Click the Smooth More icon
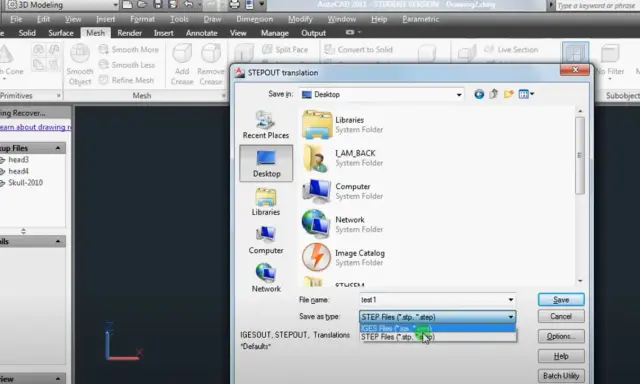This screenshot has width=640, height=384. tap(104, 49)
